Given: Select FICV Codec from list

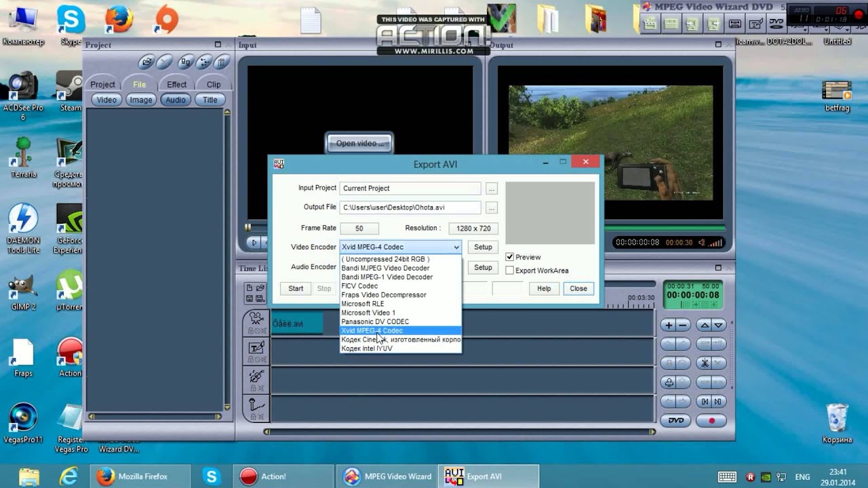Looking at the screenshot, I should [x=400, y=286].
